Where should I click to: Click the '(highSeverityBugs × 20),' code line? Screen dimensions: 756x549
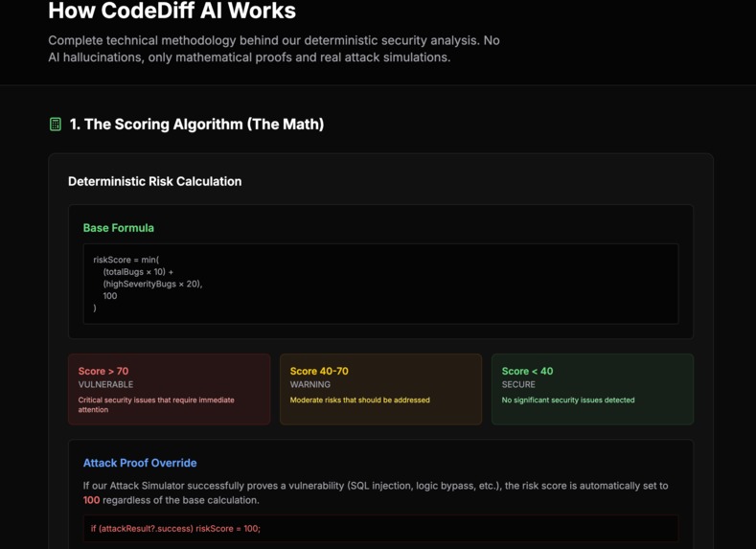coord(152,284)
